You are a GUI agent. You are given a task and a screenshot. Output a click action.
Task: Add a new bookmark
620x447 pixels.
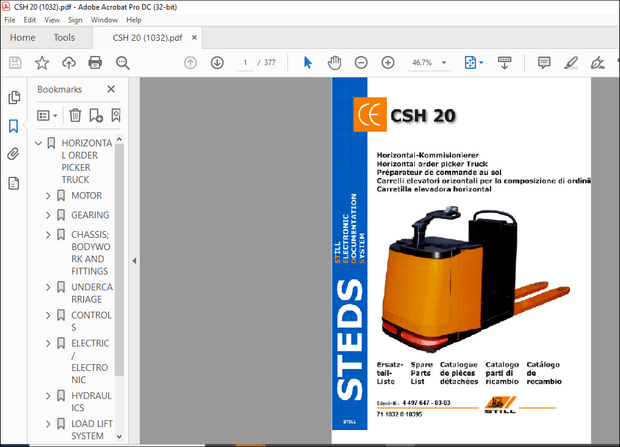pos(96,116)
